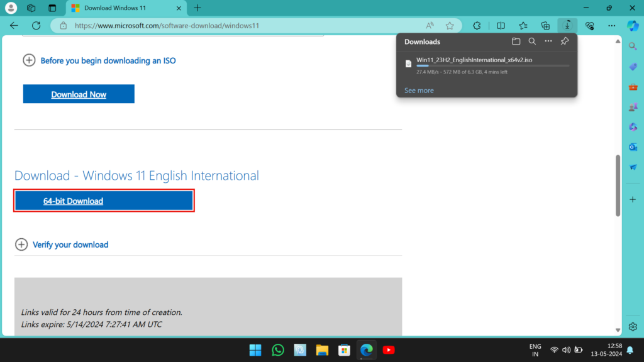Viewport: 644px width, 362px height.
Task: Open more options in Downloads panel
Action: [548, 41]
